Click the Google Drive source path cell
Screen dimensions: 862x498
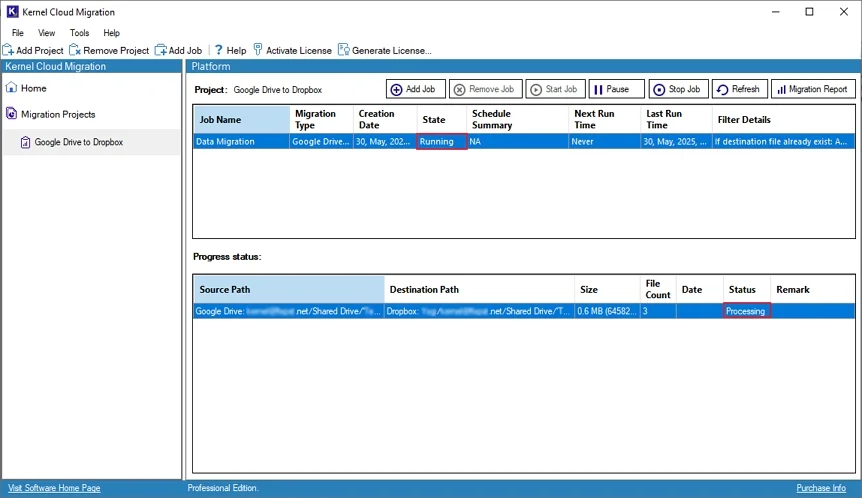(x=289, y=311)
